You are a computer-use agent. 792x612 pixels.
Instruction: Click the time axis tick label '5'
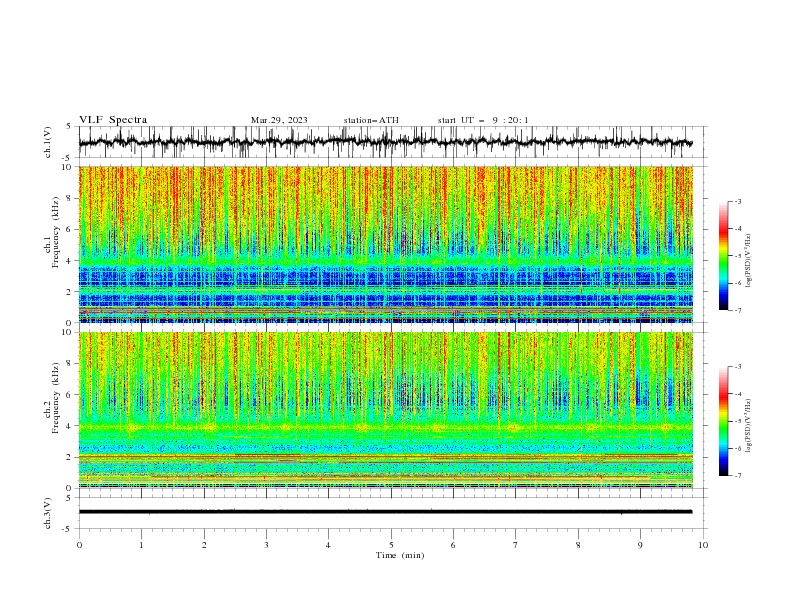coord(391,545)
